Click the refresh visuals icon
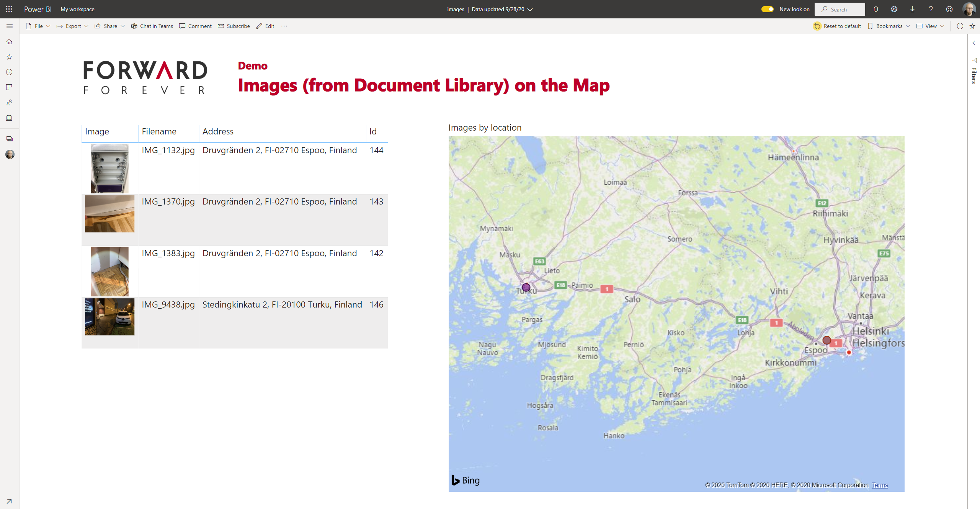 pos(960,26)
